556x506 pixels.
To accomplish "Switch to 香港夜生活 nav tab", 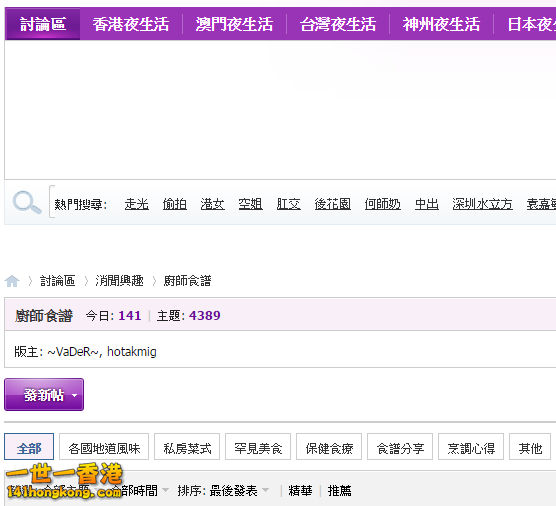I will tap(131, 24).
